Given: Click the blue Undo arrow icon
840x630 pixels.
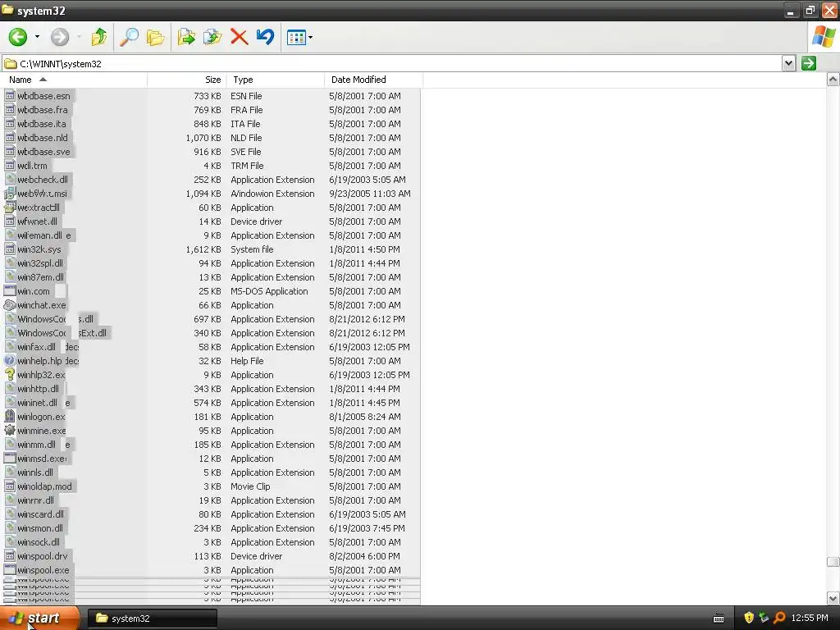Looking at the screenshot, I should (265, 37).
